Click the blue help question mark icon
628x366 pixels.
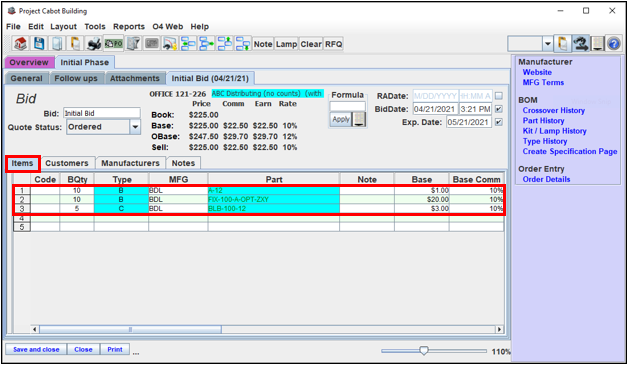[614, 43]
